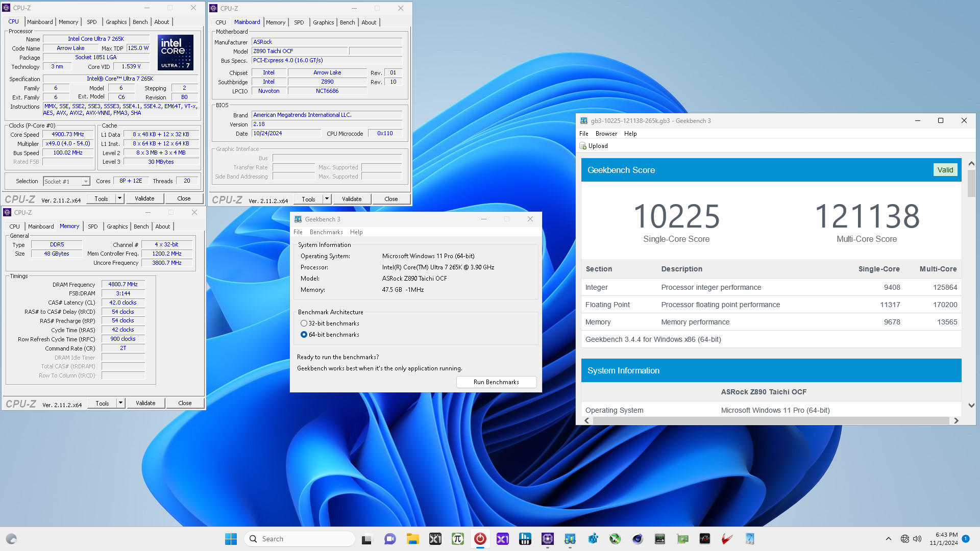Open the About tab in the Memory CPU-Z window
The image size is (980, 551).
(163, 227)
